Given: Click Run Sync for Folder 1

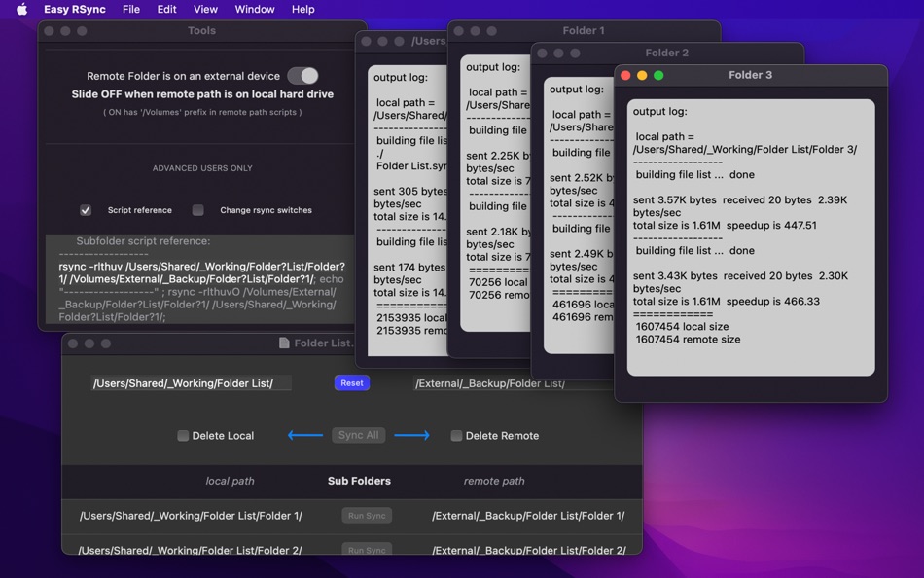Looking at the screenshot, I should tap(367, 516).
